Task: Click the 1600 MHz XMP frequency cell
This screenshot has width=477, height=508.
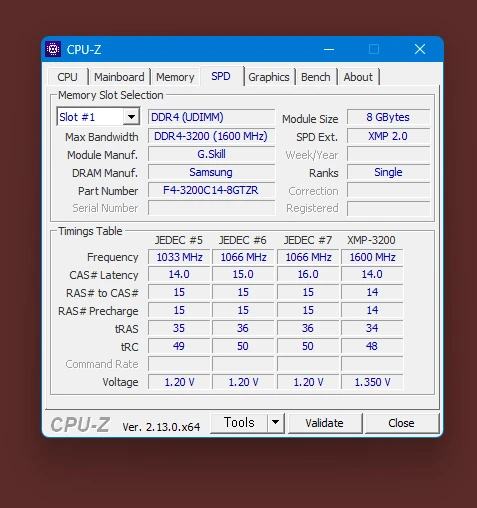Action: click(x=372, y=257)
